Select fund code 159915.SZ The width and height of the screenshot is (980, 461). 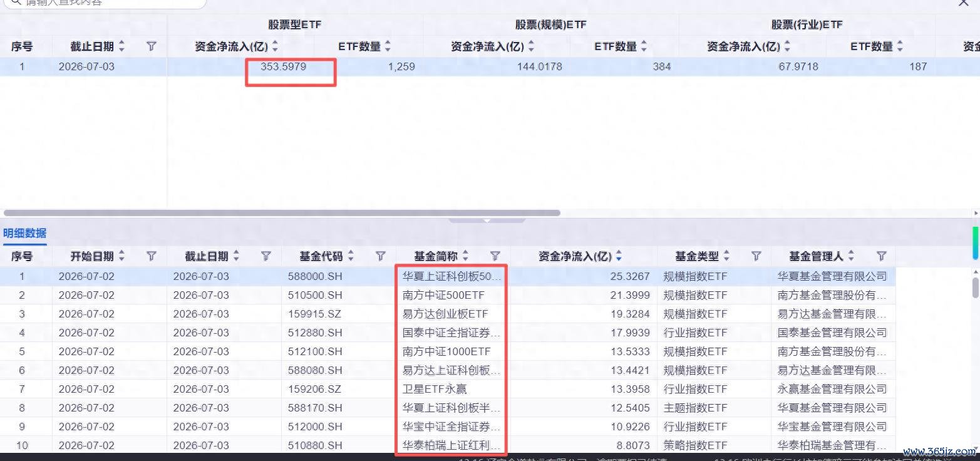(x=315, y=314)
